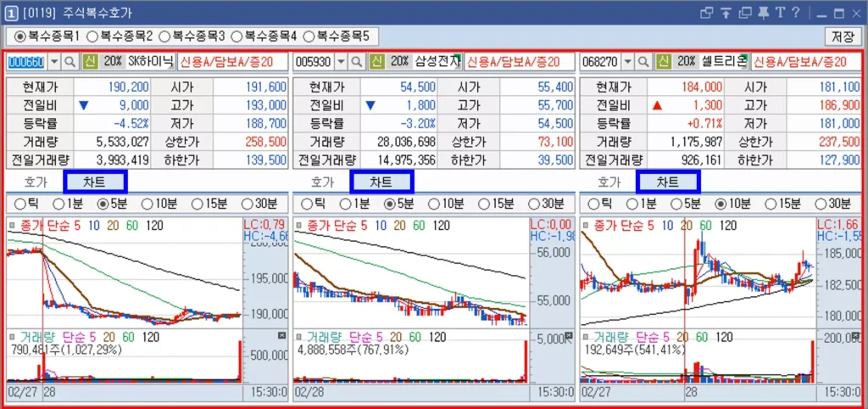Click small square icon before 삼성전자 종가 legend
Image resolution: width=868 pixels, height=409 pixels.
(x=299, y=226)
